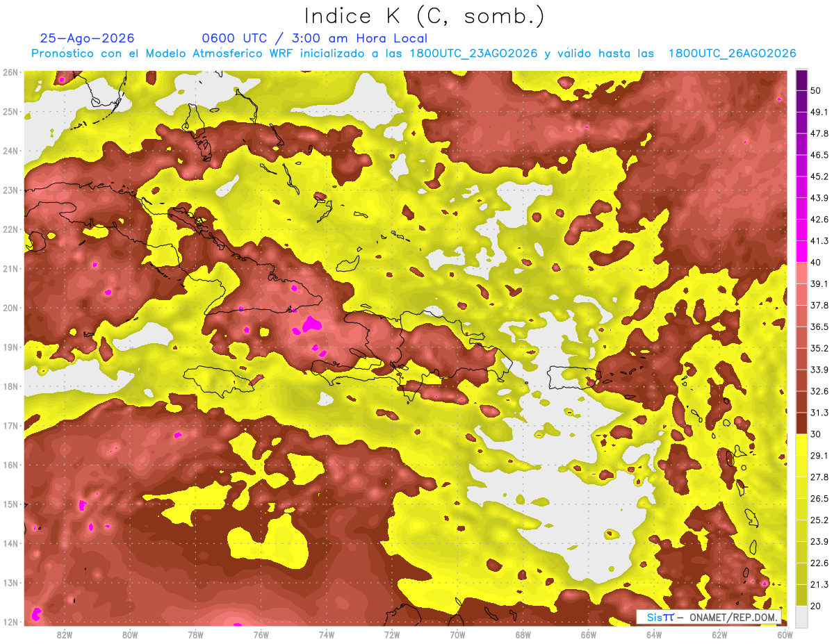The width and height of the screenshot is (834, 644).
Task: Click the "23.9" color bar label
Action: pos(819,541)
